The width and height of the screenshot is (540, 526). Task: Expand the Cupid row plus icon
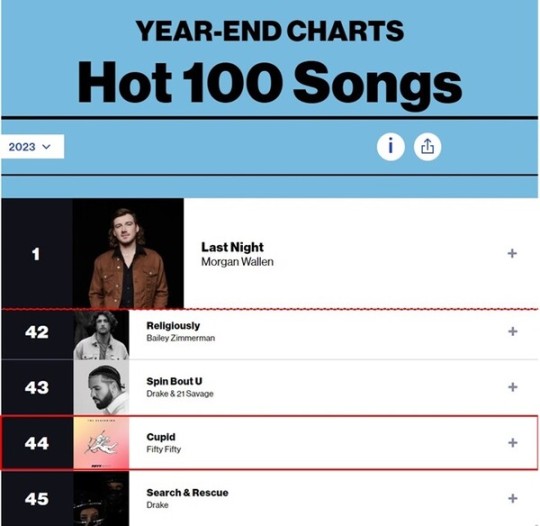(x=512, y=443)
